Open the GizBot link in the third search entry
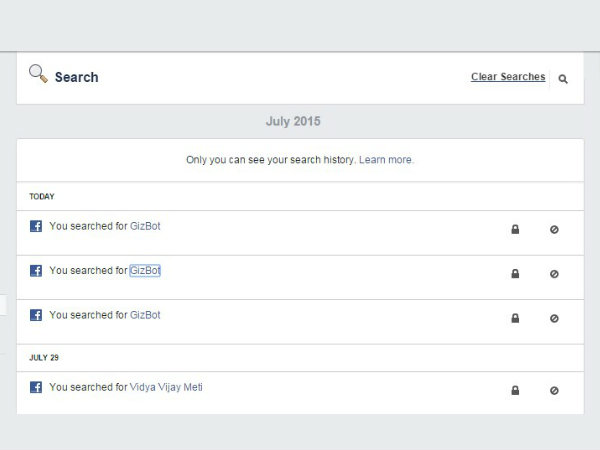Viewport: 600px width, 450px height. click(145, 315)
